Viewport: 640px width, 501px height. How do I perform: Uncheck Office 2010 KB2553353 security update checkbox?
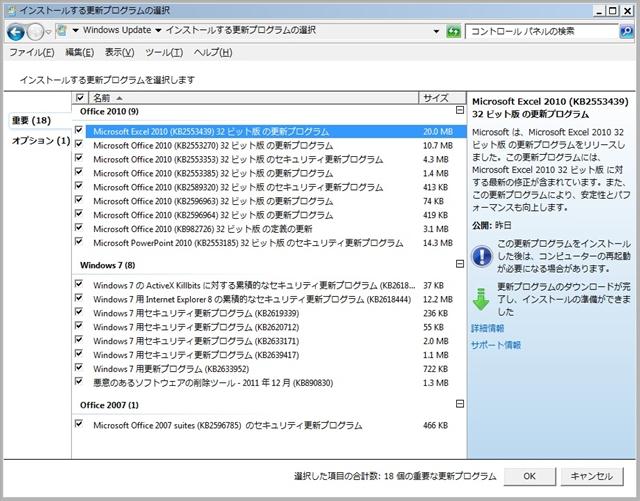point(79,158)
